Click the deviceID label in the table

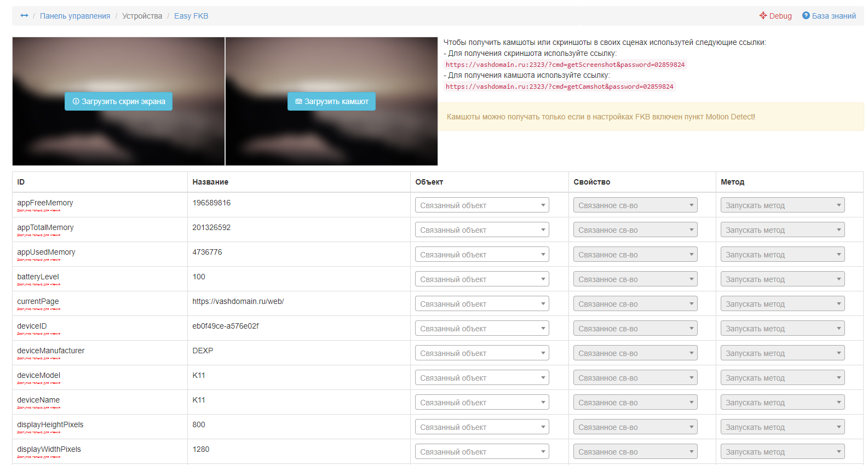[32, 326]
